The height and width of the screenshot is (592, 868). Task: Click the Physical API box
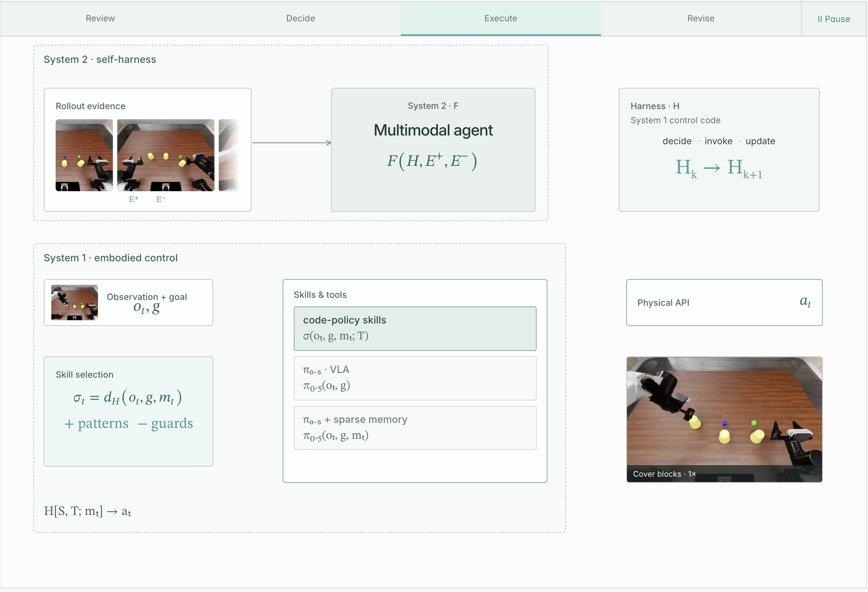pyautogui.click(x=724, y=303)
